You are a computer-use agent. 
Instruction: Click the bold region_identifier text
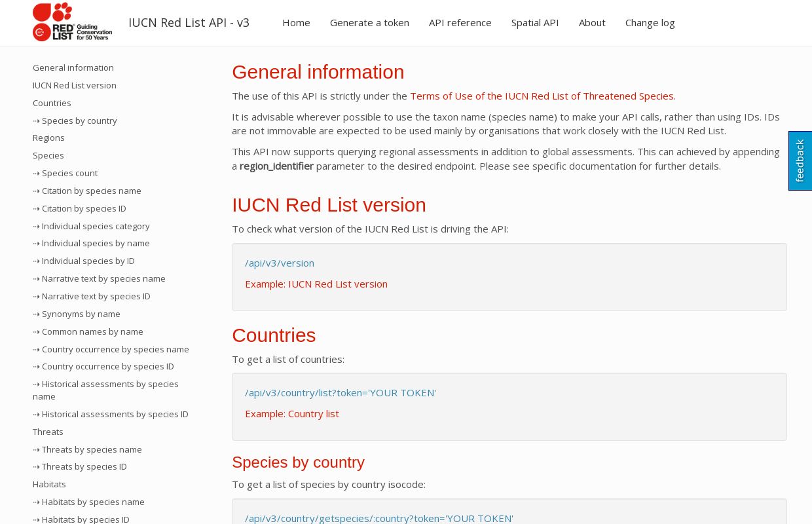point(276,166)
